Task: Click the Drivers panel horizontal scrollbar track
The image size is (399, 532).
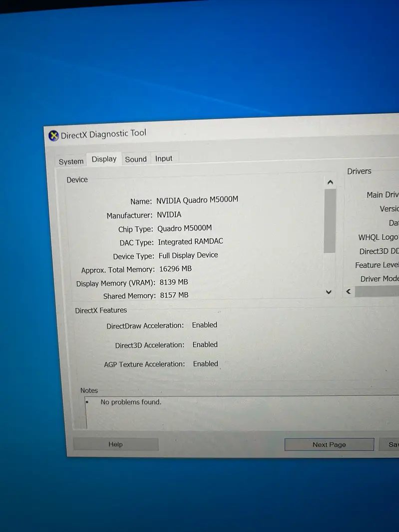Action: click(x=377, y=292)
